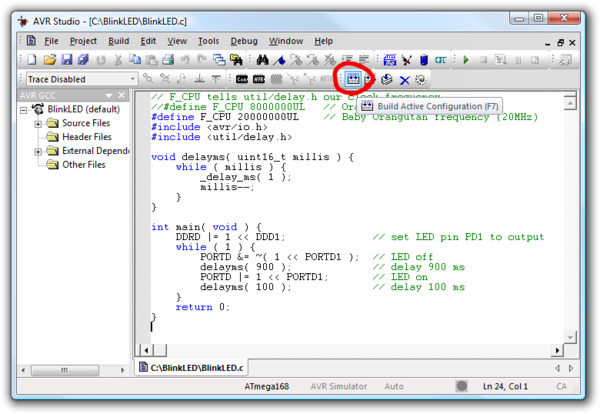Open the Build menu

[x=119, y=41]
